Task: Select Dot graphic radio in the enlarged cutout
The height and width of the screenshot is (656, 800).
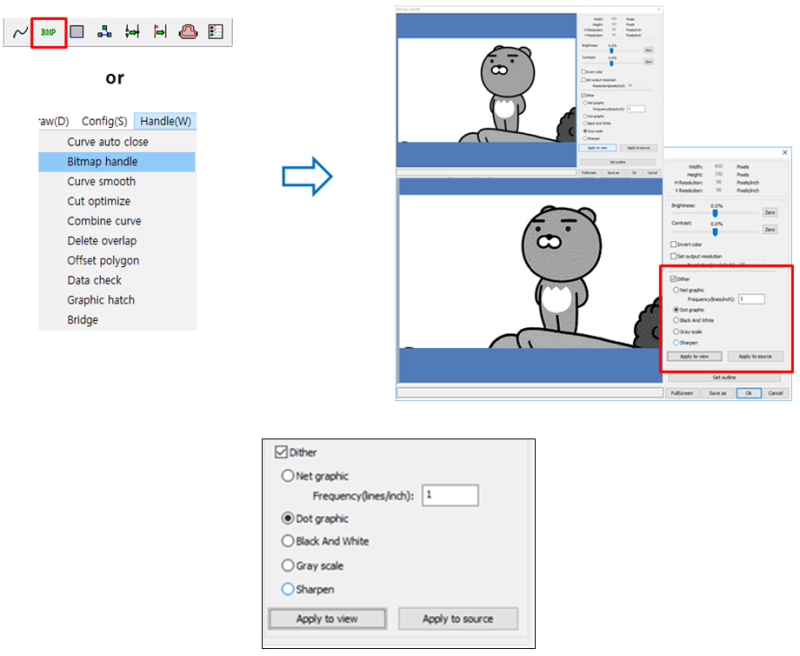Action: tap(288, 519)
